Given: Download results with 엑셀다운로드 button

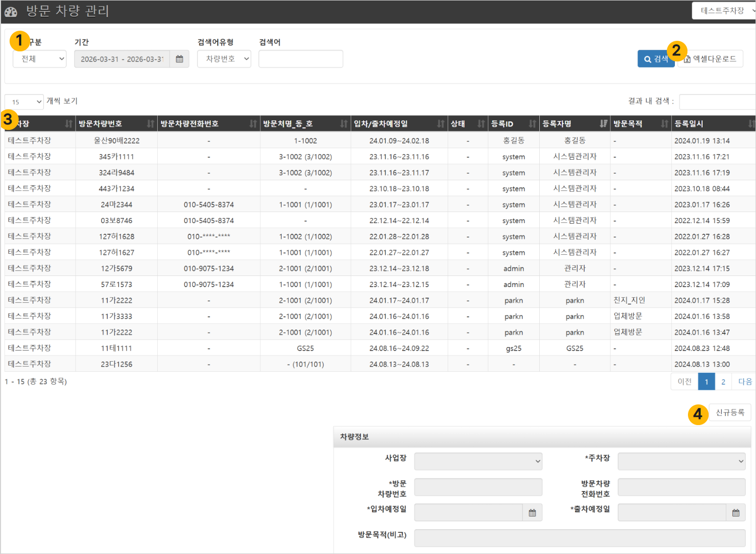Looking at the screenshot, I should (x=711, y=59).
